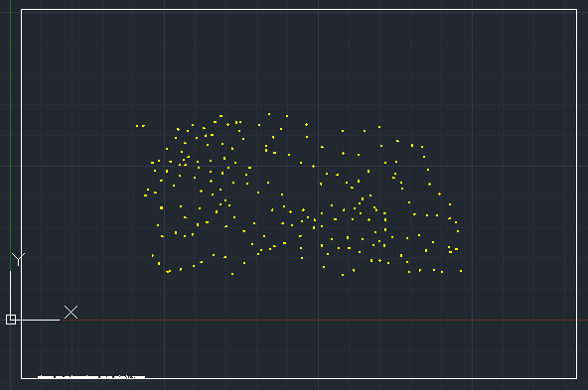The height and width of the screenshot is (390, 588).
Task: Select the lowest yellow point in the cloud
Action: pos(343,275)
